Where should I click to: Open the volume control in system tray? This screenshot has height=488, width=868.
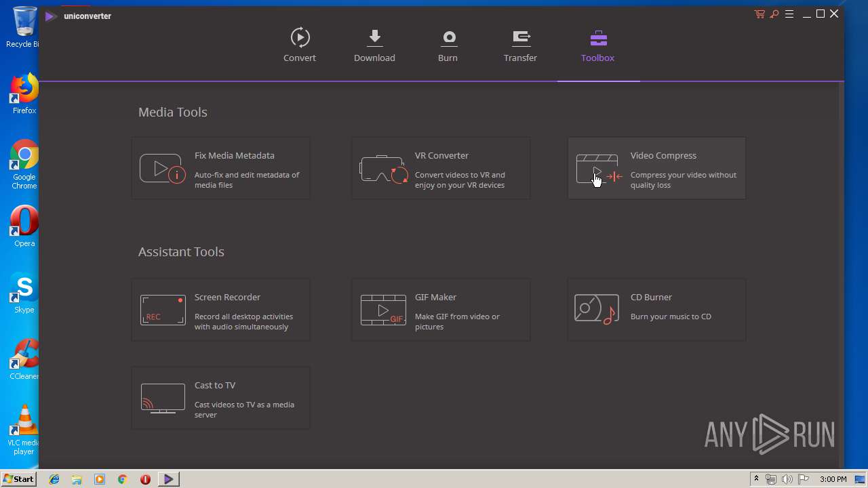pyautogui.click(x=787, y=479)
